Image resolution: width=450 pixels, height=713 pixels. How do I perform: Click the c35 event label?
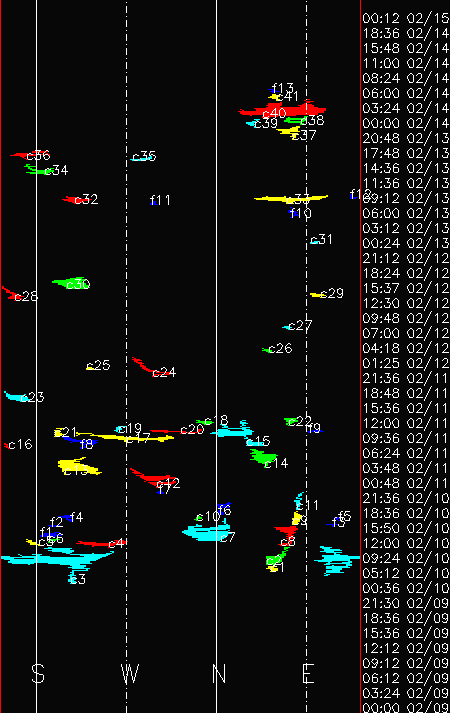click(144, 156)
